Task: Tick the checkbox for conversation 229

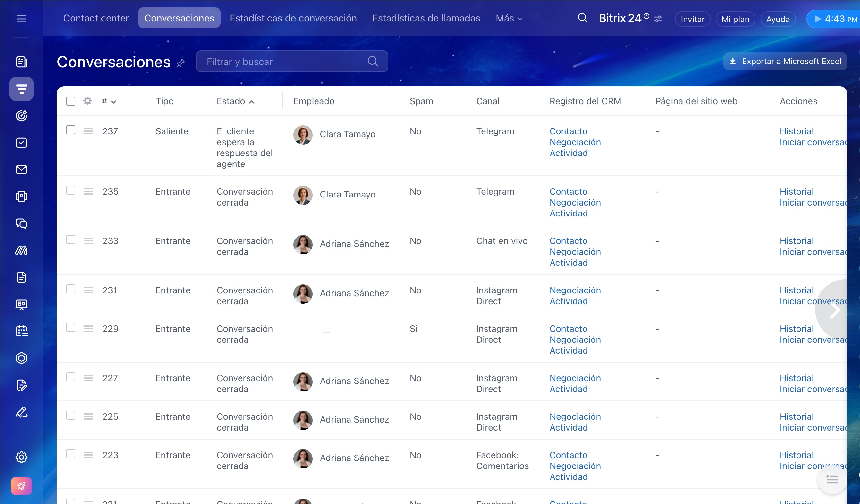Action: pos(71,328)
